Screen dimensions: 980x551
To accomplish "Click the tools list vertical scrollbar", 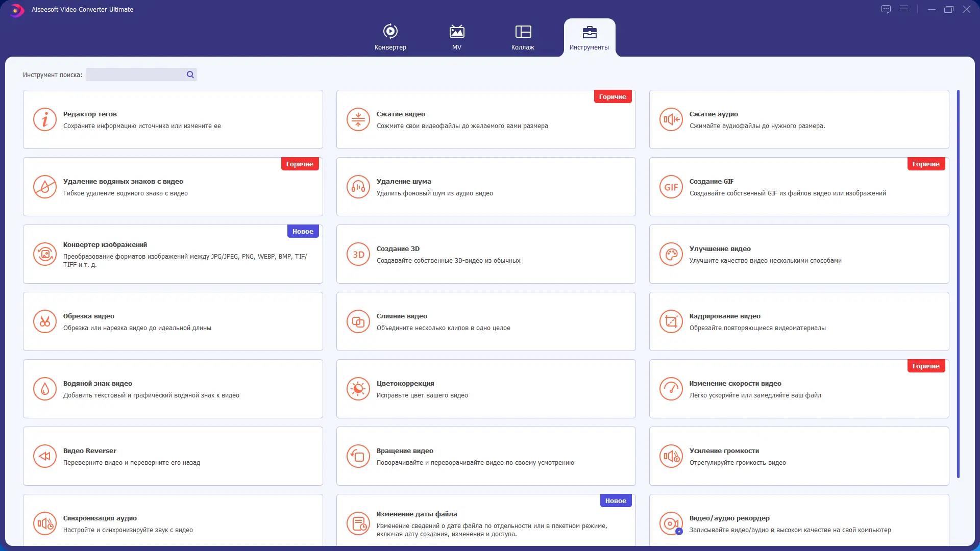I will click(958, 284).
